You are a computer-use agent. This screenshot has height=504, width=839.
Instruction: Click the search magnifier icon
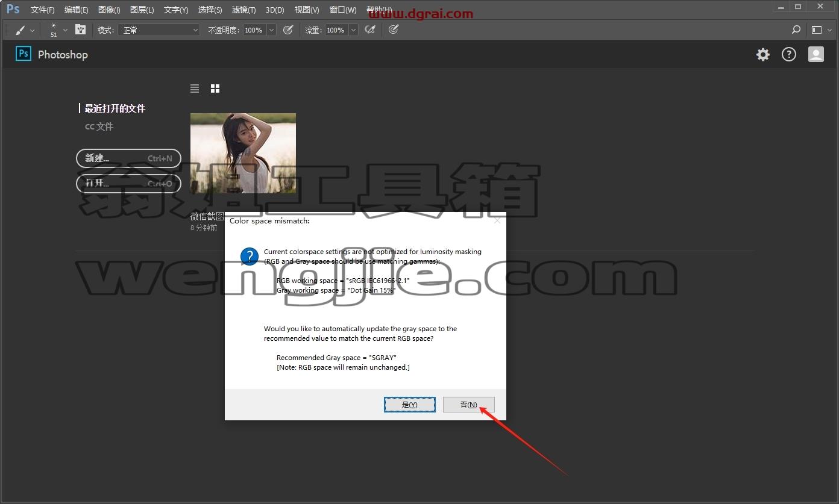796,30
